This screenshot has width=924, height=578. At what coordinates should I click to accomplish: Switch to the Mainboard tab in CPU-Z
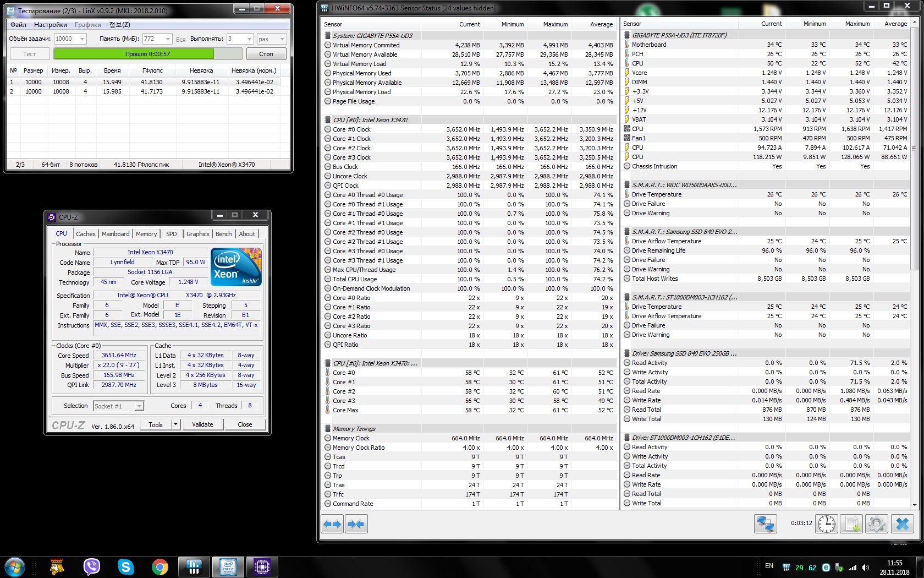[116, 234]
